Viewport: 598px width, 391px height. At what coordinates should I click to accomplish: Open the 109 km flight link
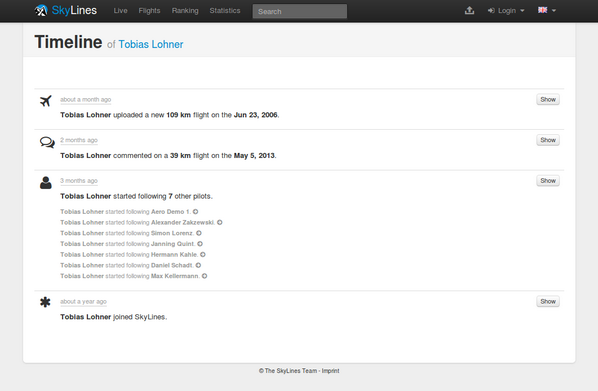point(178,115)
